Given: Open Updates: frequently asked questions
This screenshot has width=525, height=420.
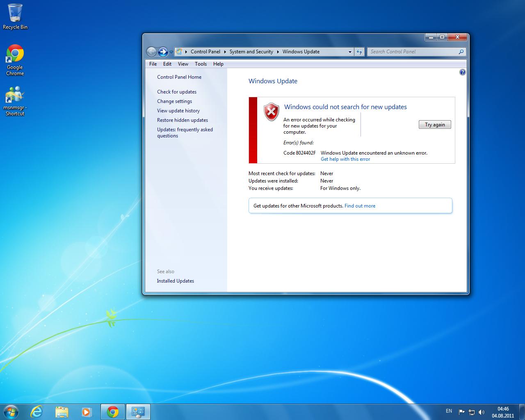Looking at the screenshot, I should coord(185,132).
